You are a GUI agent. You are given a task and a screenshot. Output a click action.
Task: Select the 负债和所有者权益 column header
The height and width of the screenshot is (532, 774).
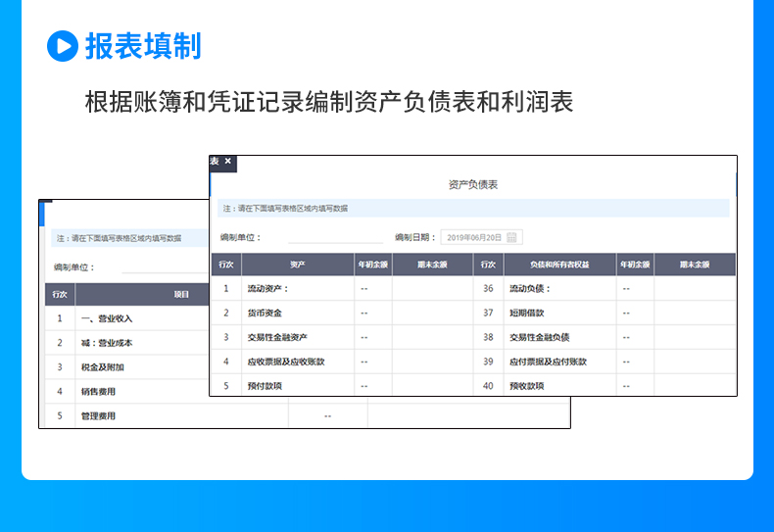click(x=559, y=265)
